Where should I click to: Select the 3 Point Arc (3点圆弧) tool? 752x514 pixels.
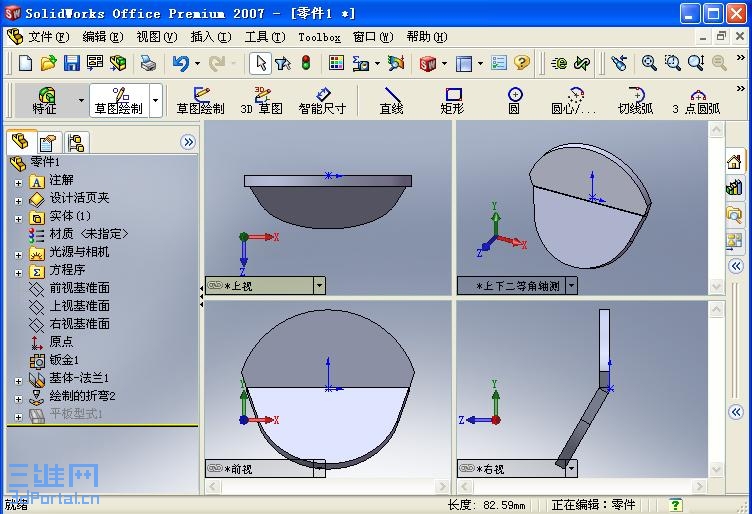696,101
